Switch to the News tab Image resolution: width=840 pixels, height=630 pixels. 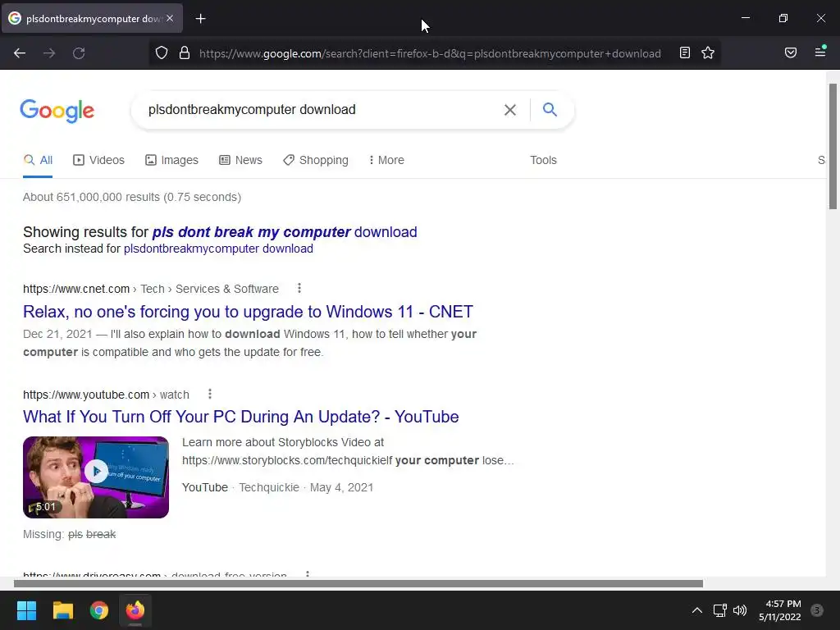[240, 160]
